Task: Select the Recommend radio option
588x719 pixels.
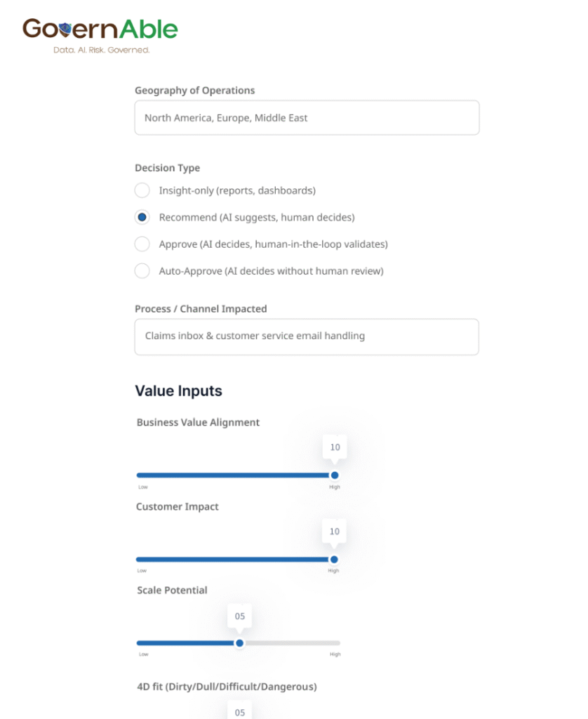Action: coord(142,218)
